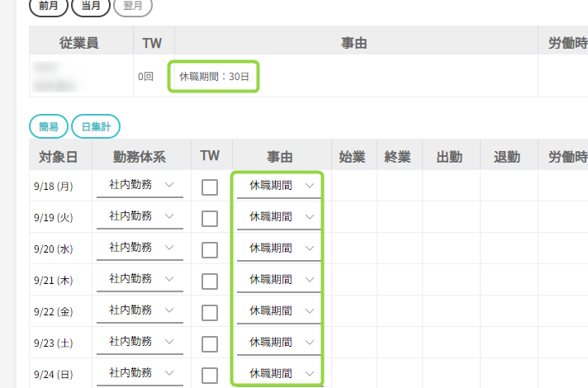Image resolution: width=588 pixels, height=388 pixels.
Task: Click the 当月 button
Action: (92, 5)
